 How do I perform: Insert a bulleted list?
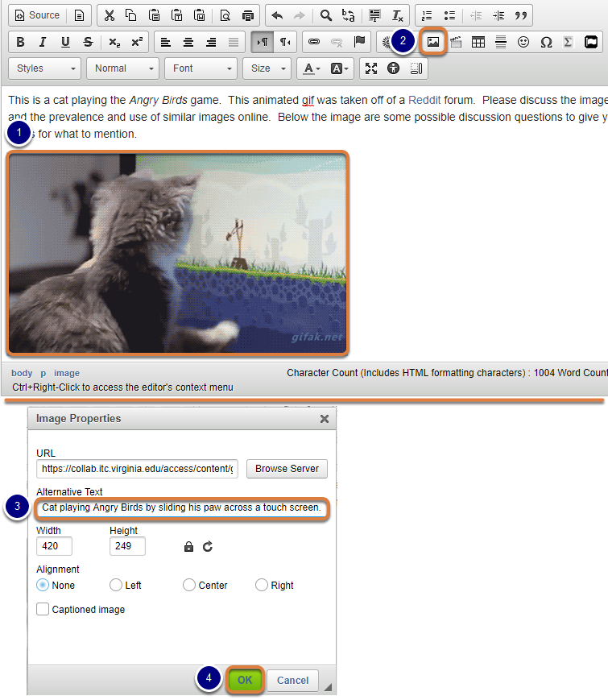449,15
